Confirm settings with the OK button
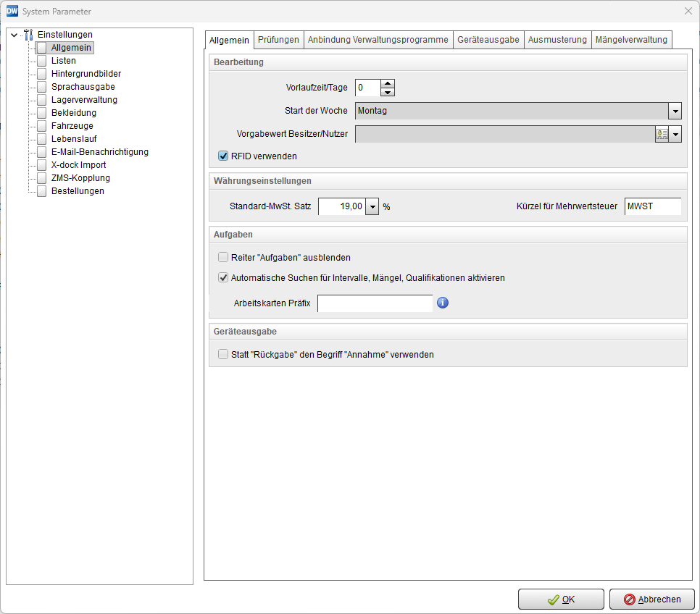The height and width of the screenshot is (614, 700). tap(561, 600)
